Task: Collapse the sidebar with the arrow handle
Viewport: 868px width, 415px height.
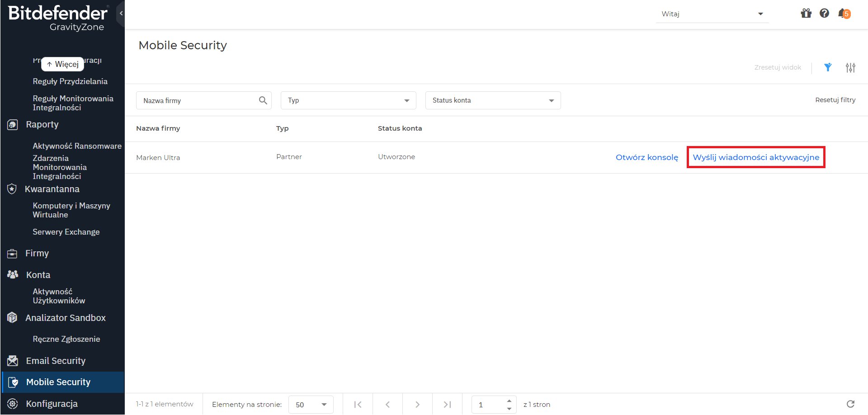Action: (x=121, y=14)
